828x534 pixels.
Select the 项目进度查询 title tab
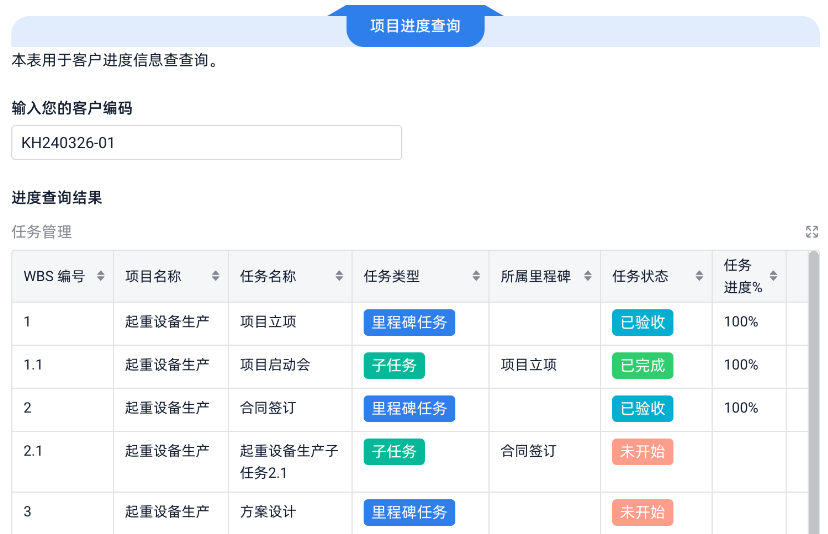click(415, 27)
